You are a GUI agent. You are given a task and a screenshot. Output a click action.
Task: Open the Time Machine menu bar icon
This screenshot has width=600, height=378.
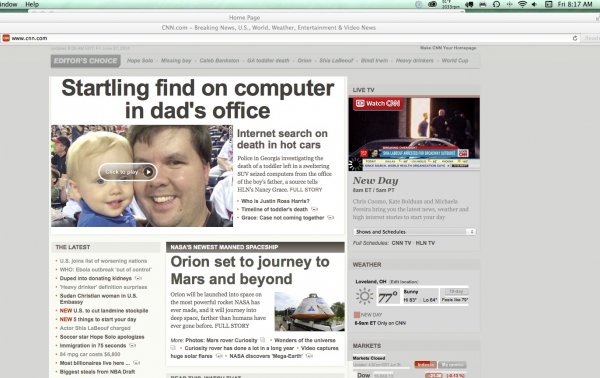(496, 4)
